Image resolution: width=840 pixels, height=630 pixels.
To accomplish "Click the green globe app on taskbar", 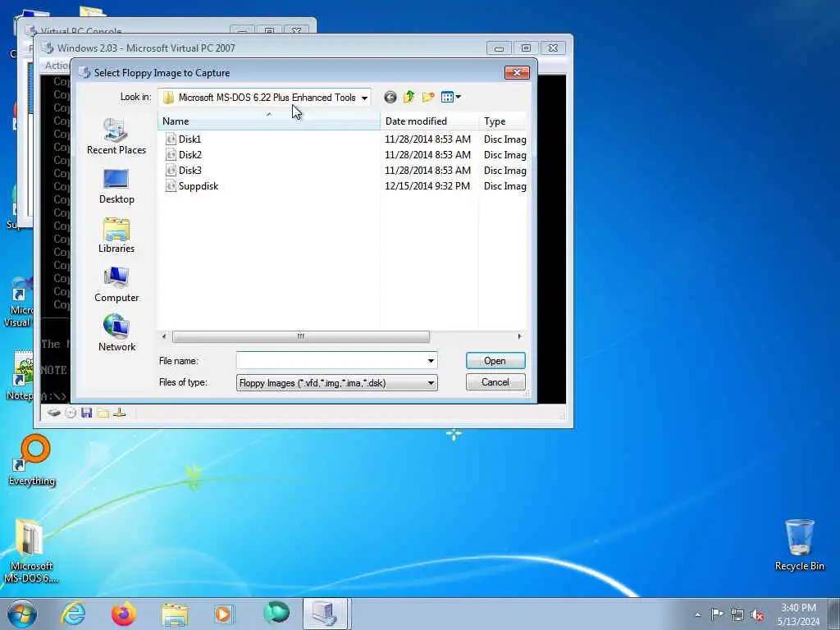I will [x=276, y=614].
